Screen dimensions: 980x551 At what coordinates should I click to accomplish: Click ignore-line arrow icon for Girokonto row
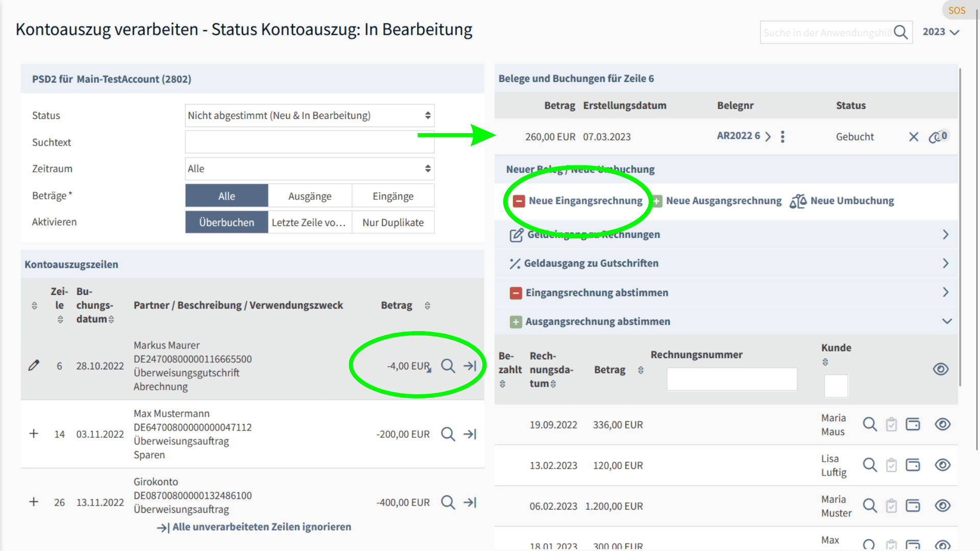click(x=470, y=503)
